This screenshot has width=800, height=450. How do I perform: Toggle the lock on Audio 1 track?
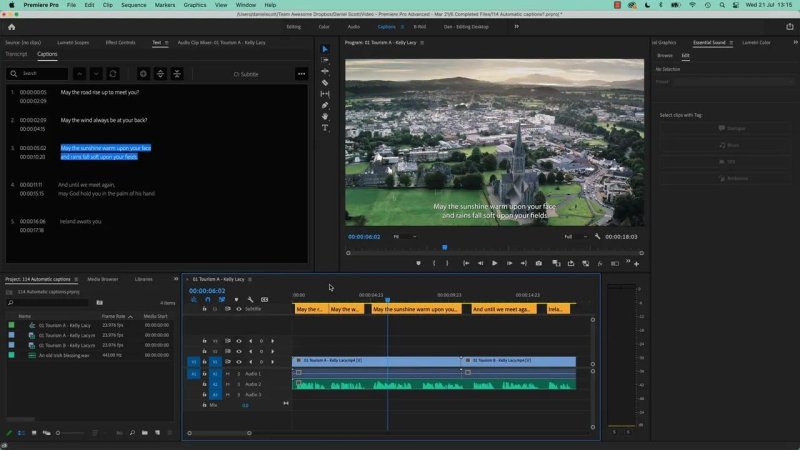coord(204,373)
